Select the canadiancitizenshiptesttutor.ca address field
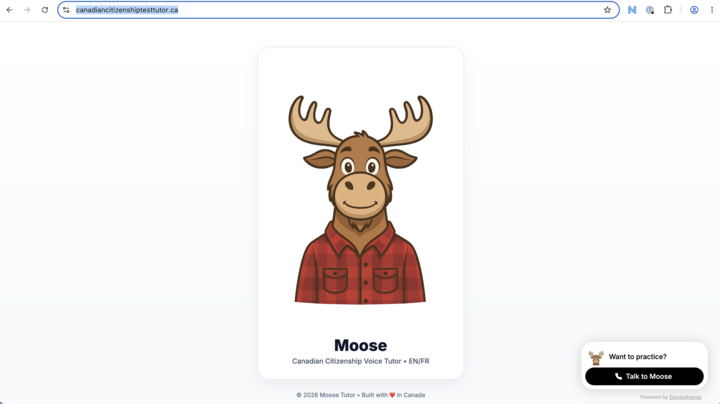The width and height of the screenshot is (720, 404). pyautogui.click(x=338, y=10)
